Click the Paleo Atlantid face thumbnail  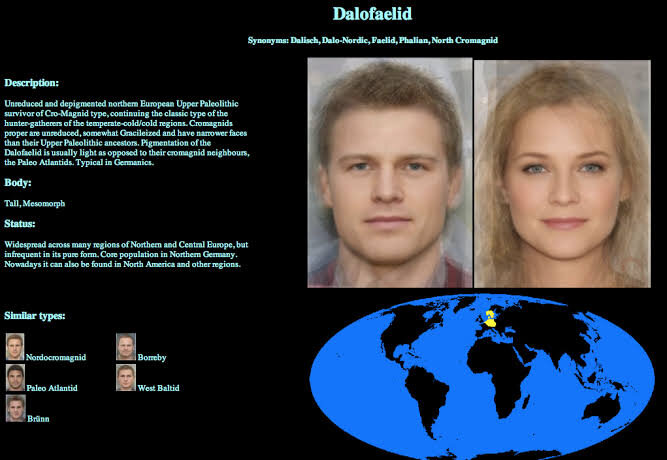(x=15, y=378)
